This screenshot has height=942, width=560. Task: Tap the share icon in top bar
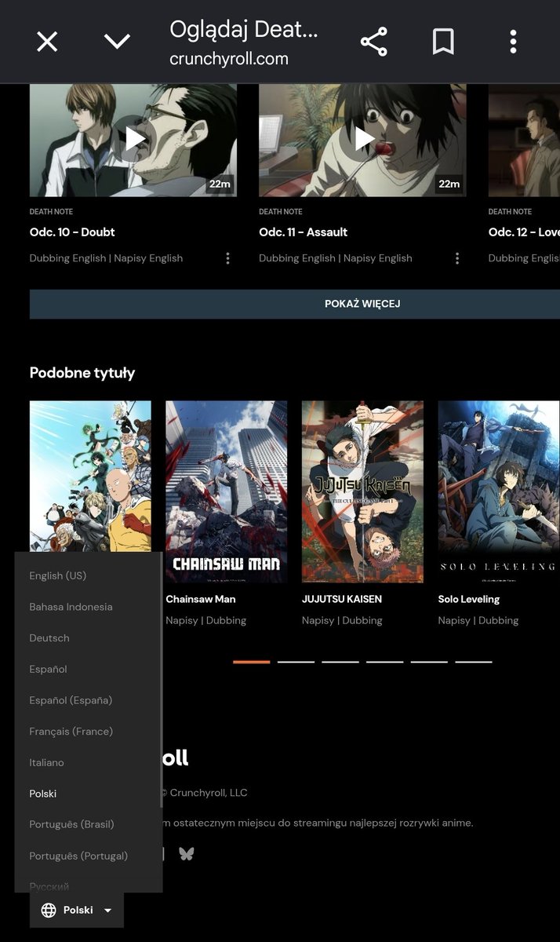point(374,42)
